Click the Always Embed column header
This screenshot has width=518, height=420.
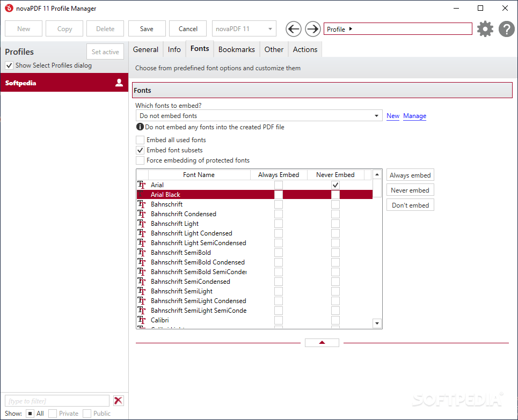[279, 175]
